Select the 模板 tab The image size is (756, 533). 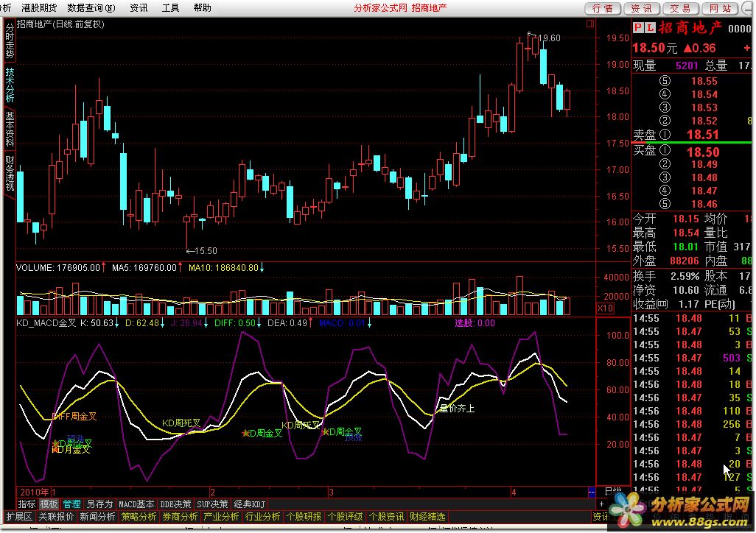click(49, 504)
